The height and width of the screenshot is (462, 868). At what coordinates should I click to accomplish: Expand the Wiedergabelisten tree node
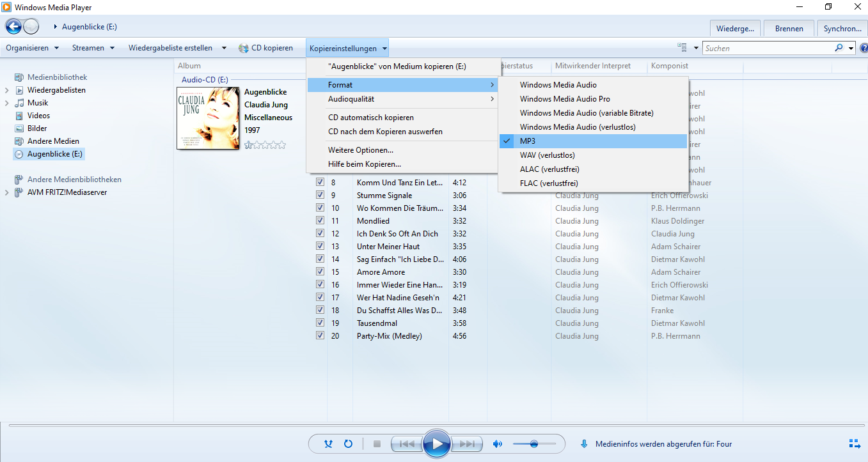point(7,90)
